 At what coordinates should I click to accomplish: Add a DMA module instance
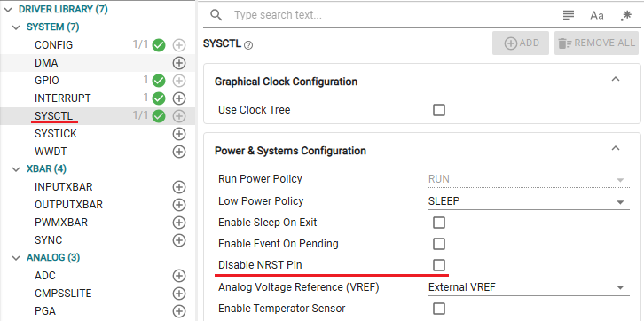179,63
